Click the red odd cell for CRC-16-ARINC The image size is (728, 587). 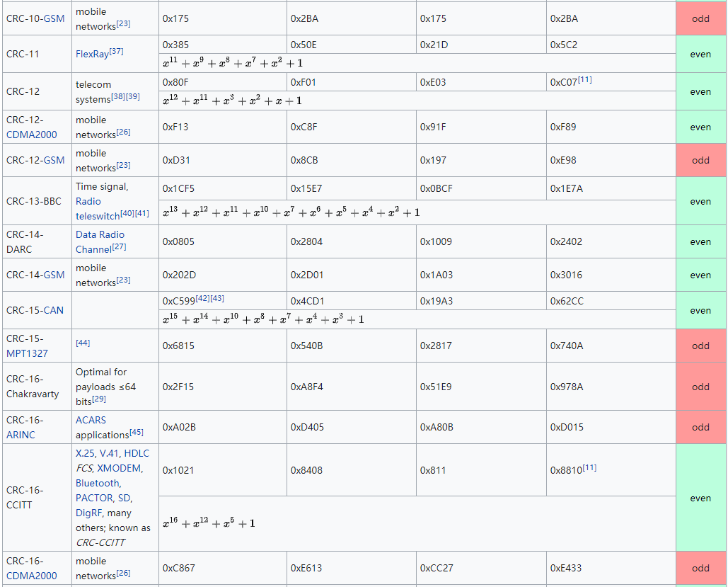[x=700, y=427]
